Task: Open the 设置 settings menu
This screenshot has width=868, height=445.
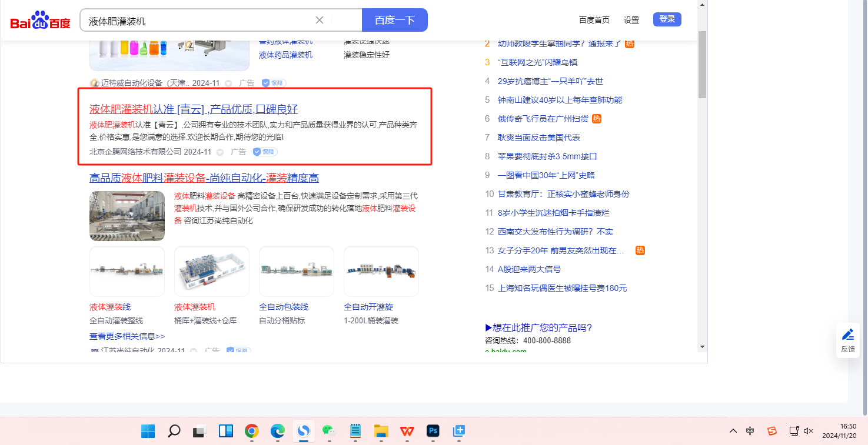Action: tap(631, 20)
